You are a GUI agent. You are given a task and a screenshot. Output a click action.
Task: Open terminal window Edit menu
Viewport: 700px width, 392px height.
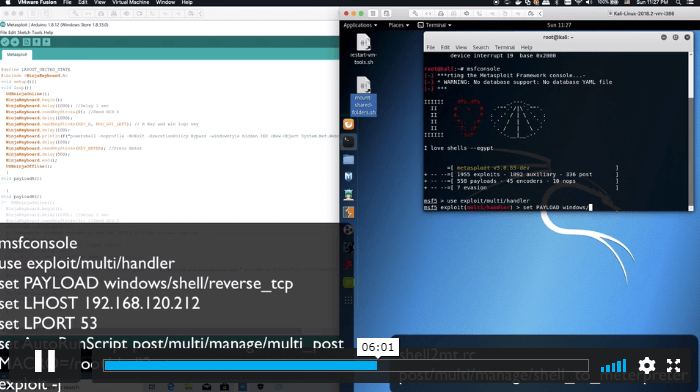pyautogui.click(x=445, y=47)
